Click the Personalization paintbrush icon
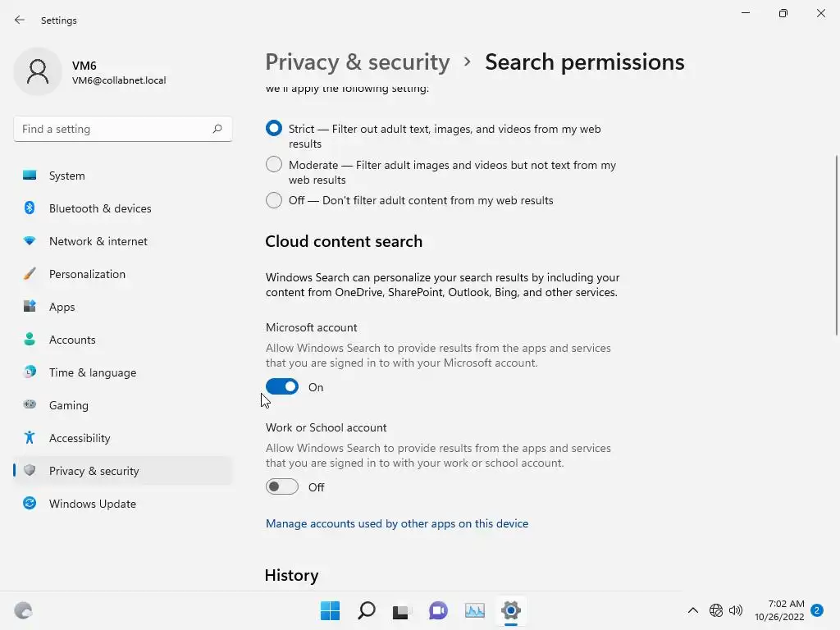 point(30,274)
